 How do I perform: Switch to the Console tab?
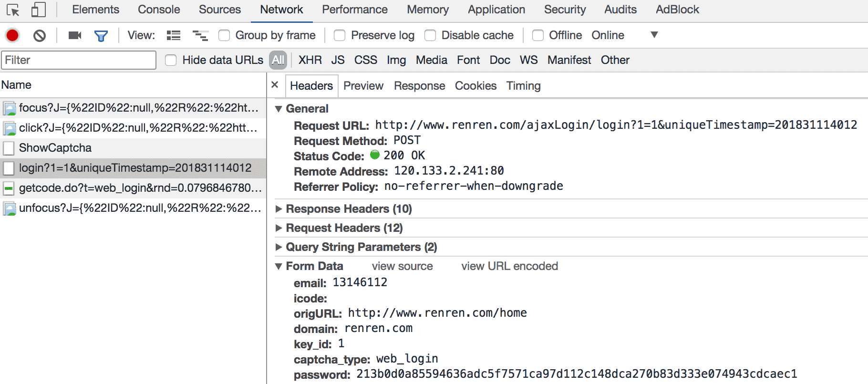159,10
